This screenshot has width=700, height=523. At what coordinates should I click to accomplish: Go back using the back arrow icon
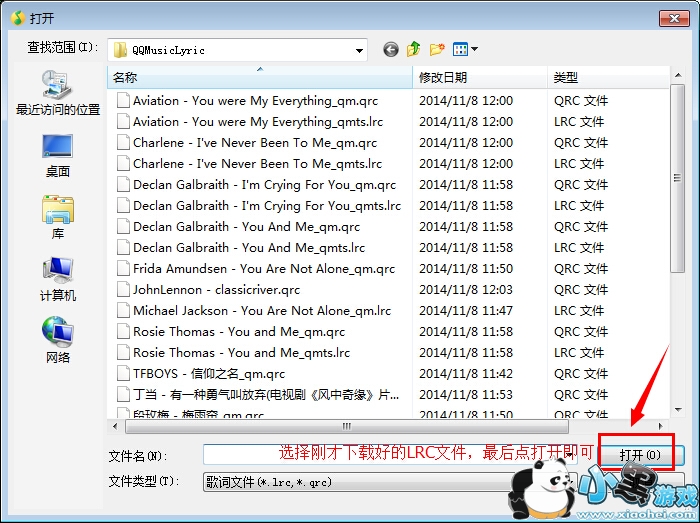click(x=391, y=49)
